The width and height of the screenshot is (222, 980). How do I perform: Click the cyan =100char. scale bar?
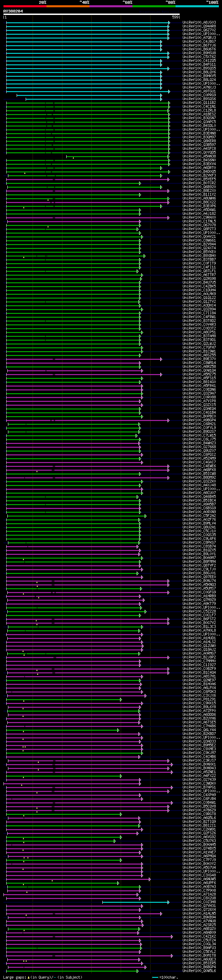[155, 977]
